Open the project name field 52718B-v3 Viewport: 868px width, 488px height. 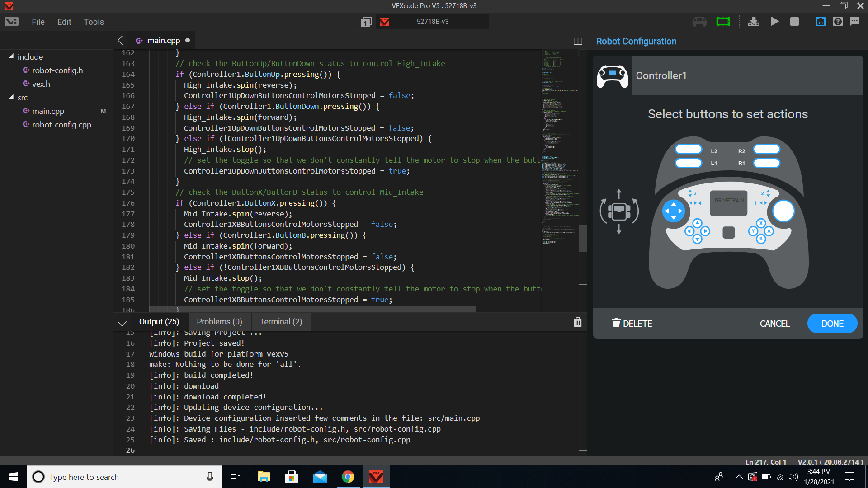(x=433, y=22)
